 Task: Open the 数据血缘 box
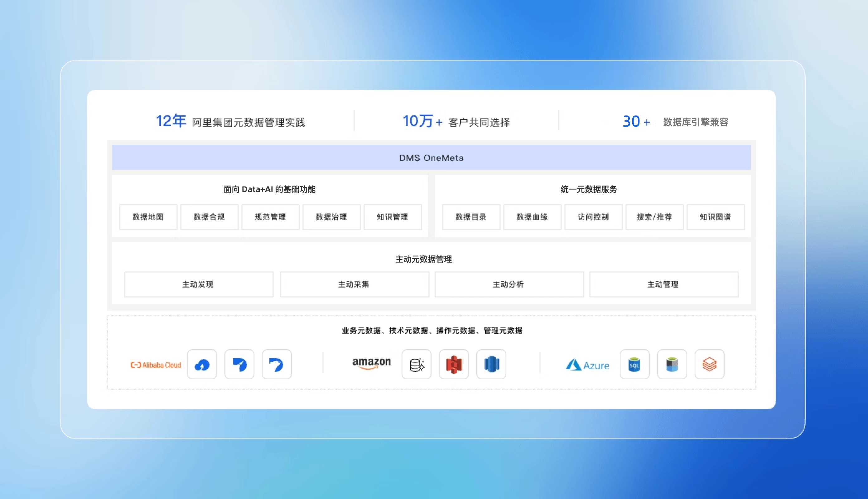[532, 217]
